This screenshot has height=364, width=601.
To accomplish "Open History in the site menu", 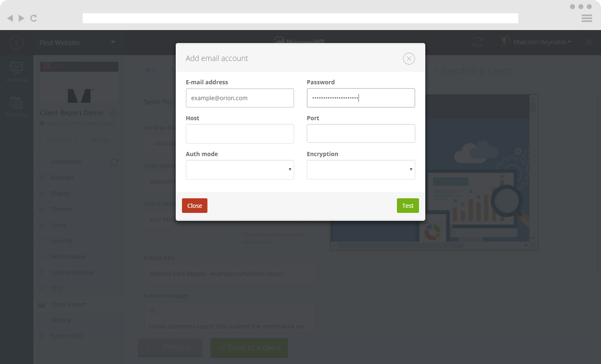I will coord(61,320).
